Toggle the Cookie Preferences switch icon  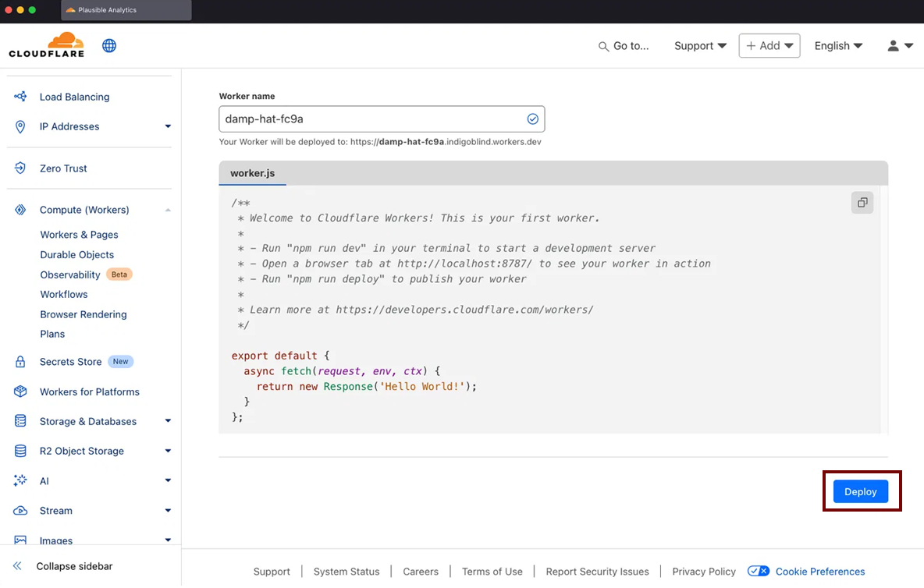tap(758, 572)
